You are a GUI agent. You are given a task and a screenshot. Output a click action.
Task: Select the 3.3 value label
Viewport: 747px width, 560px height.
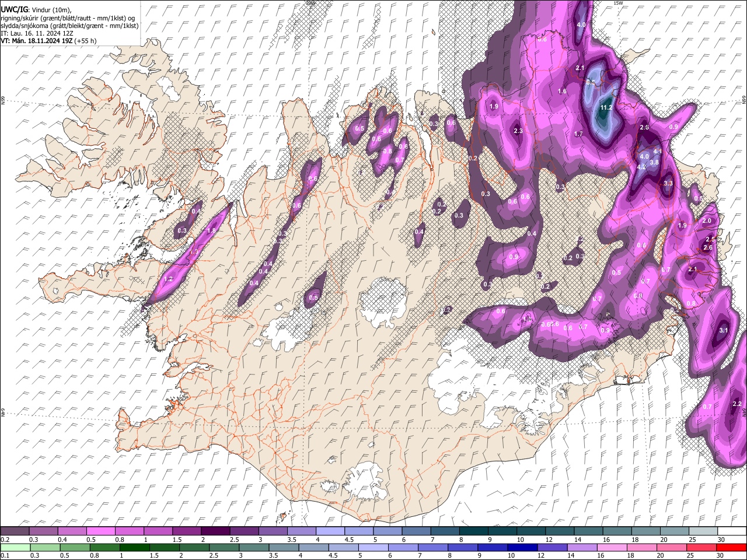tap(669, 183)
